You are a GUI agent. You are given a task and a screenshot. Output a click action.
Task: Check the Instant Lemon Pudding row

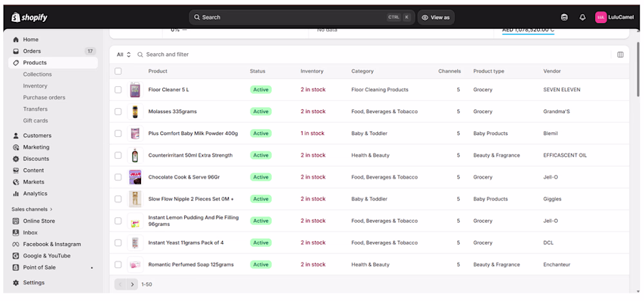click(x=118, y=221)
